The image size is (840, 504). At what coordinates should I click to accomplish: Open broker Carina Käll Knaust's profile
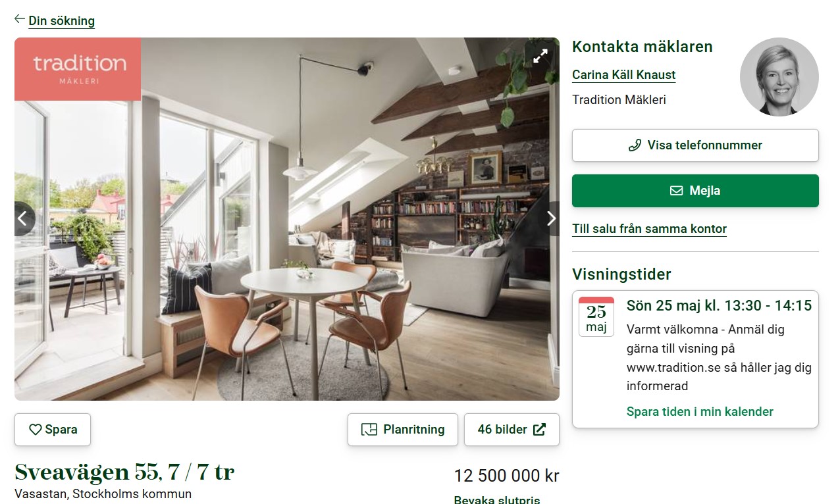point(624,75)
